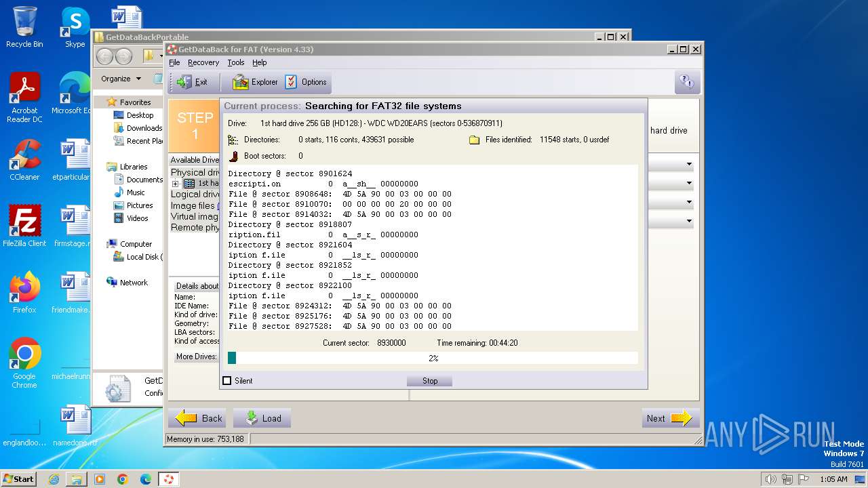868x488 pixels.
Task: Click the 'Directory @ sector 8901624' log line
Action: click(x=290, y=174)
